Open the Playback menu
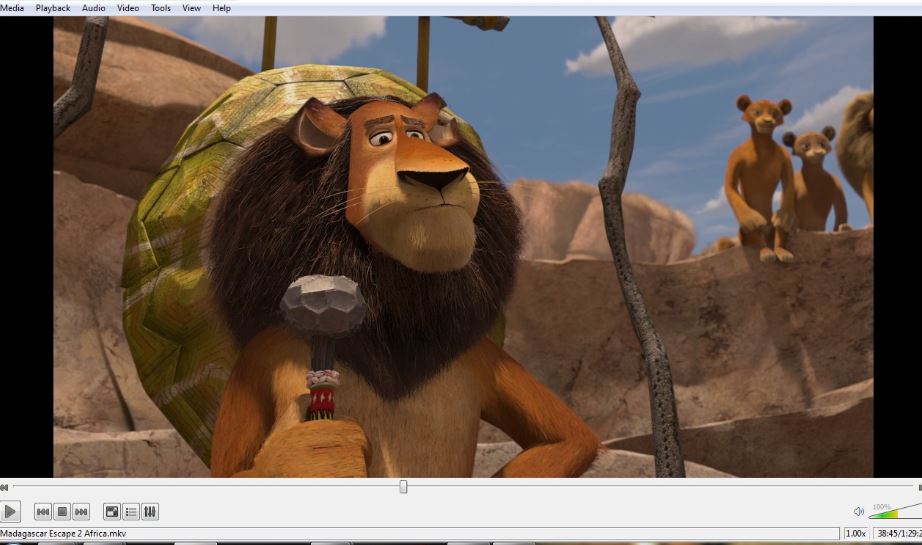Image resolution: width=922 pixels, height=545 pixels. tap(53, 8)
